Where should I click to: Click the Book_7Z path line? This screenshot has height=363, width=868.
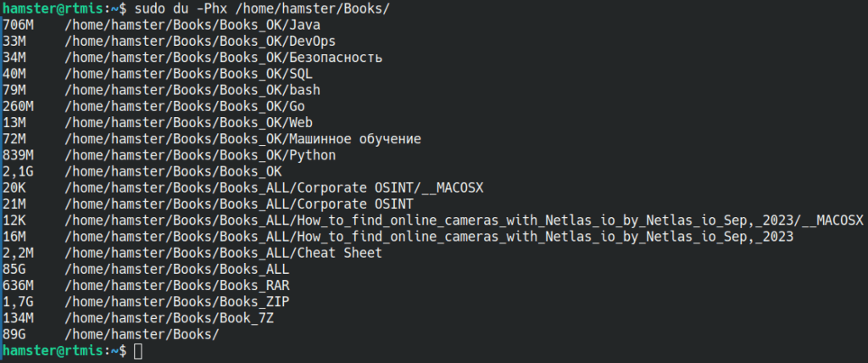169,318
